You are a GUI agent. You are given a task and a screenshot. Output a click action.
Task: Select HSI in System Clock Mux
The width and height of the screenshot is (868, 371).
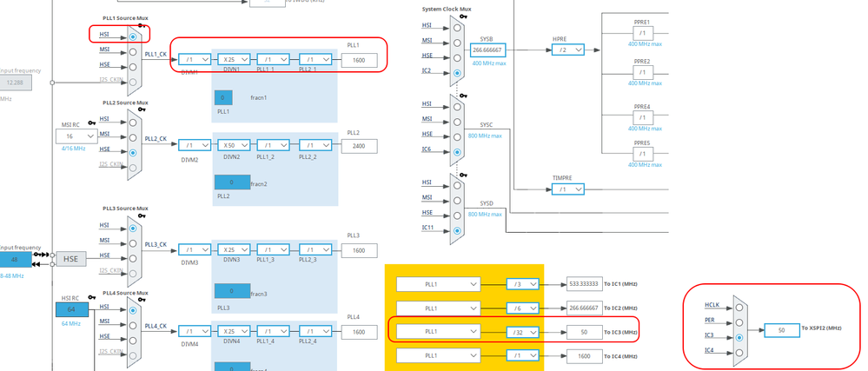point(457,28)
